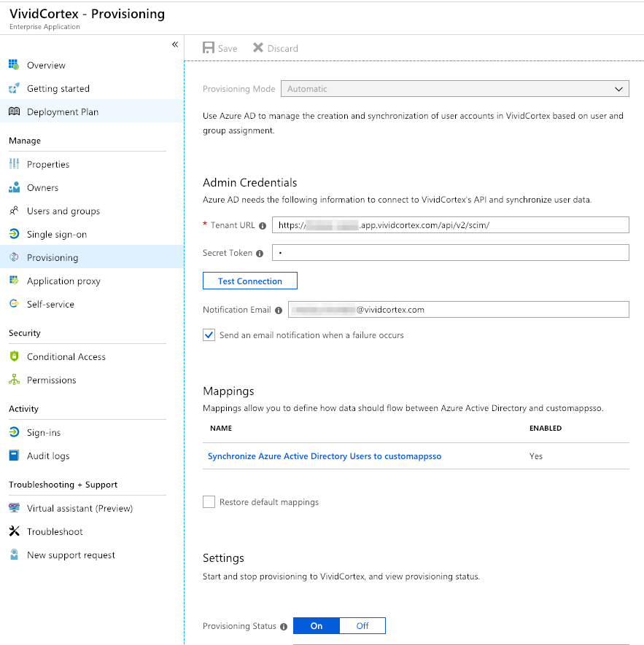Open Overview in sidebar
The image size is (644, 645).
(46, 65)
